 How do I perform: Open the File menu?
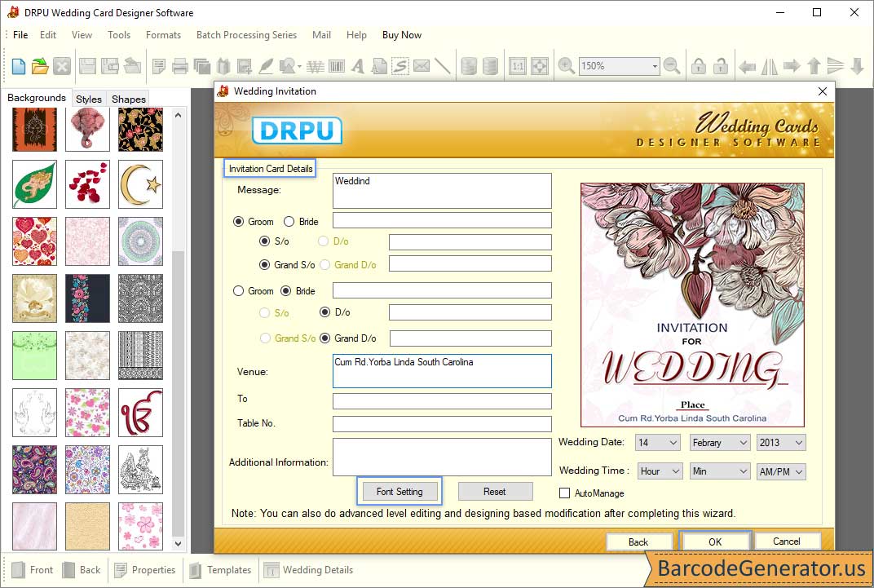[x=20, y=34]
